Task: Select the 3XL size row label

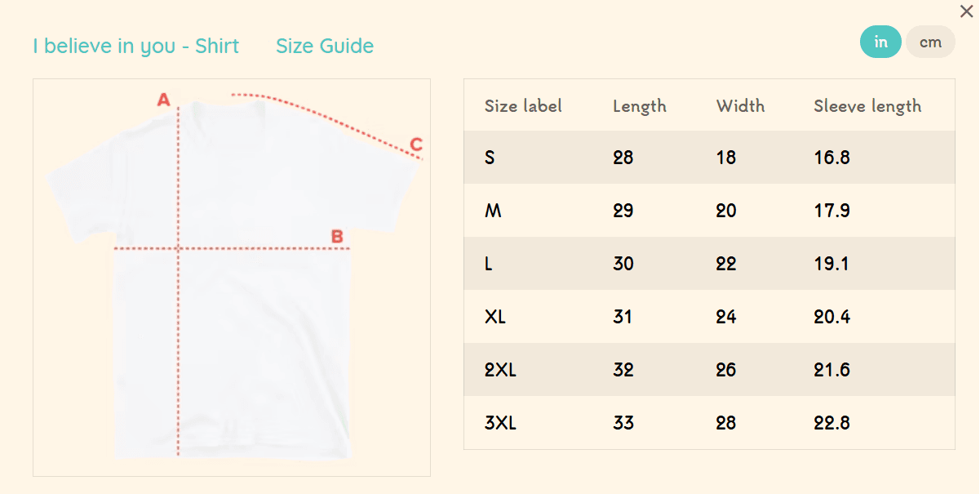Action: click(x=500, y=423)
